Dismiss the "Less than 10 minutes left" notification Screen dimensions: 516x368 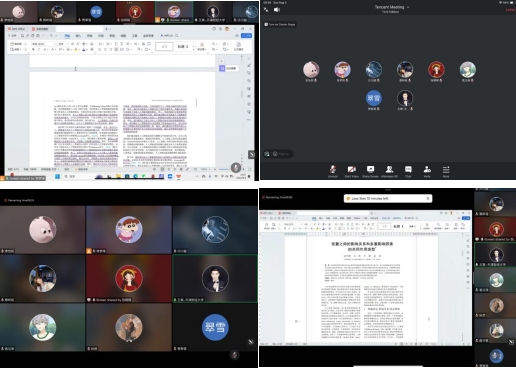(428, 198)
